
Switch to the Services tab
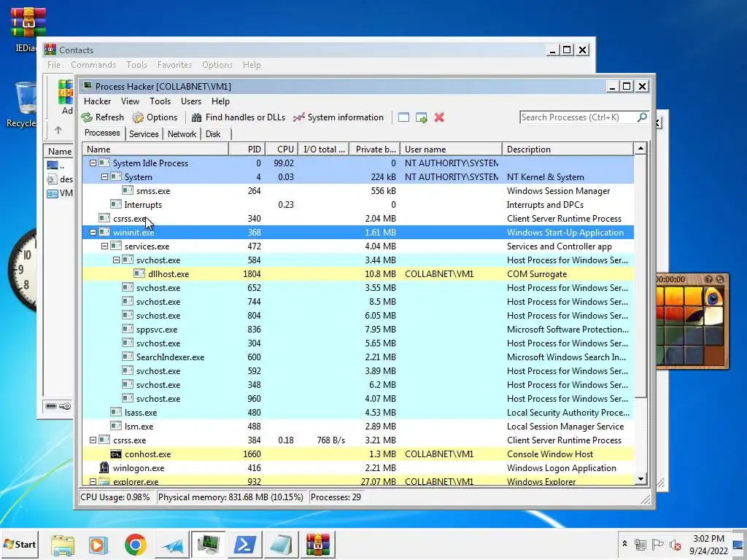(x=144, y=134)
